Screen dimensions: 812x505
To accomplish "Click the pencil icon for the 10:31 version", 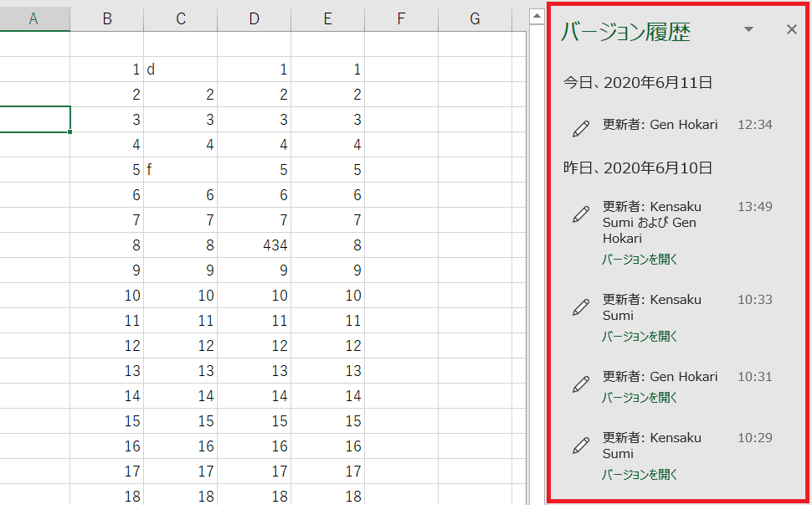I will [580, 384].
